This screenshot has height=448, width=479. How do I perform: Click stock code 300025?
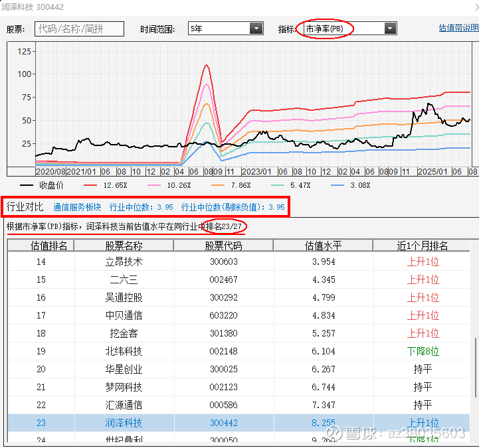click(224, 369)
